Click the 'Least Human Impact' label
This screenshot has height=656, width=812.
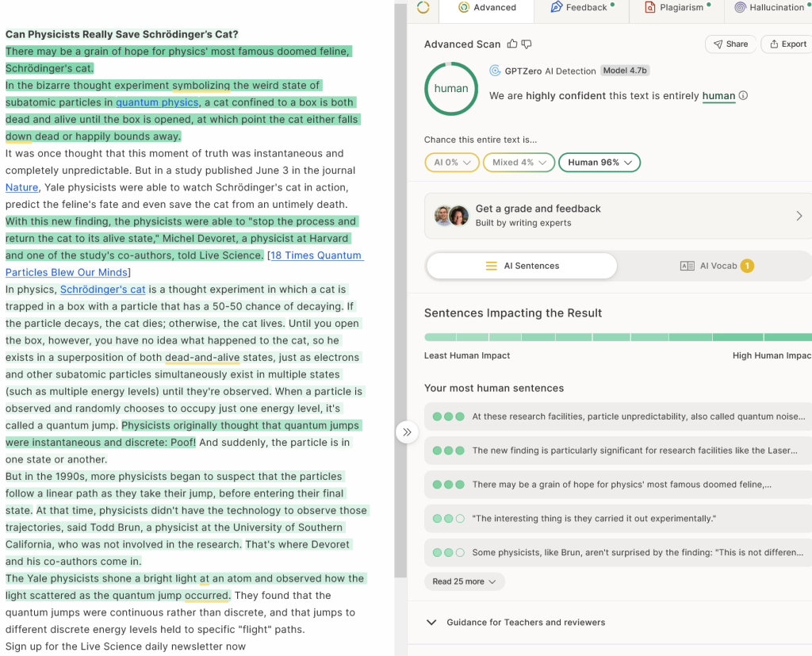[x=466, y=355]
